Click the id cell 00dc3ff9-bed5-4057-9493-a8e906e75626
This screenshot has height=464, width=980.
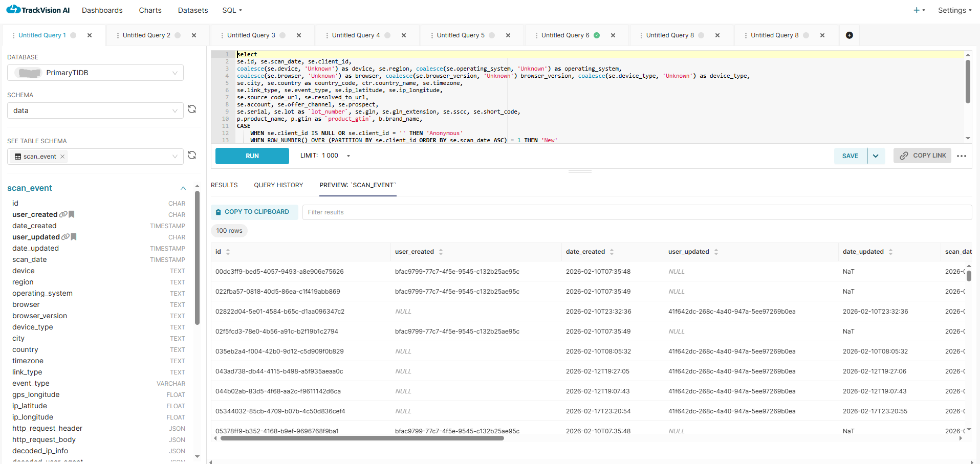(x=279, y=272)
